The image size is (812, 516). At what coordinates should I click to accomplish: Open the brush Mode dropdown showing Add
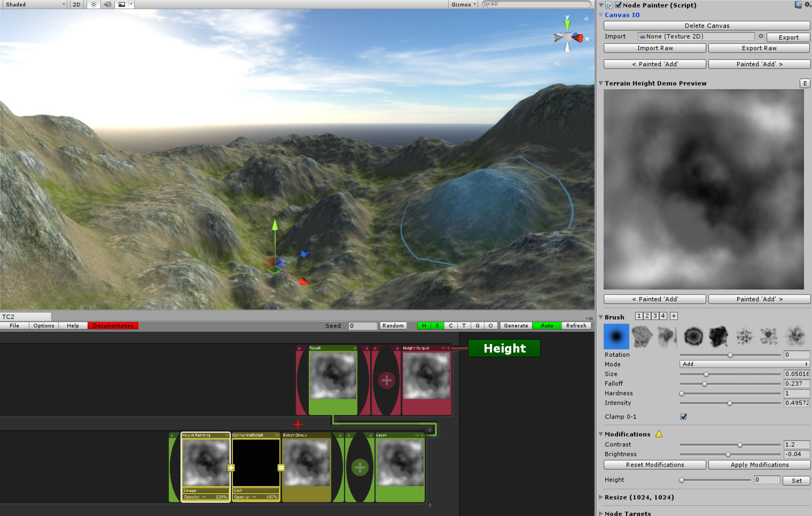pos(743,364)
